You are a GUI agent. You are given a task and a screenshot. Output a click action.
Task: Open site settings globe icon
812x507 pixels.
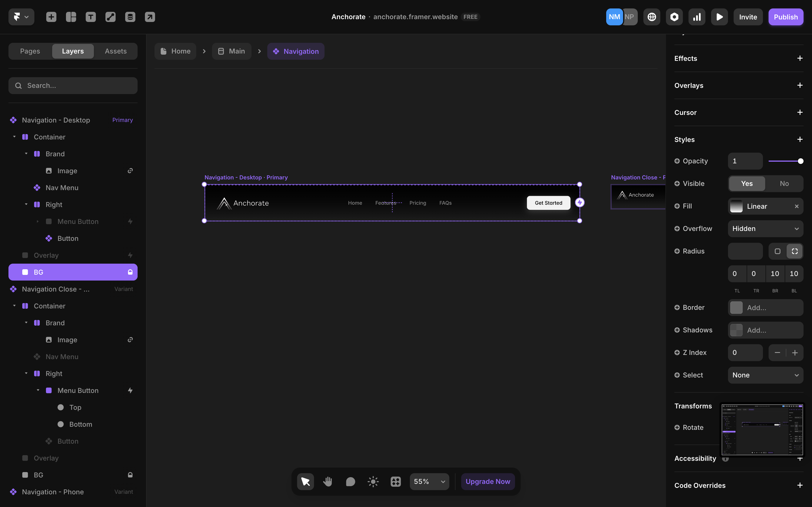click(652, 17)
